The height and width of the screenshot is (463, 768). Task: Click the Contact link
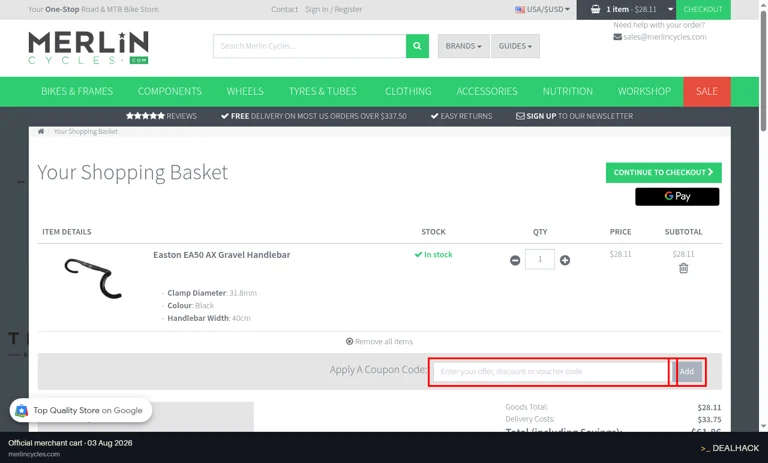[x=285, y=9]
